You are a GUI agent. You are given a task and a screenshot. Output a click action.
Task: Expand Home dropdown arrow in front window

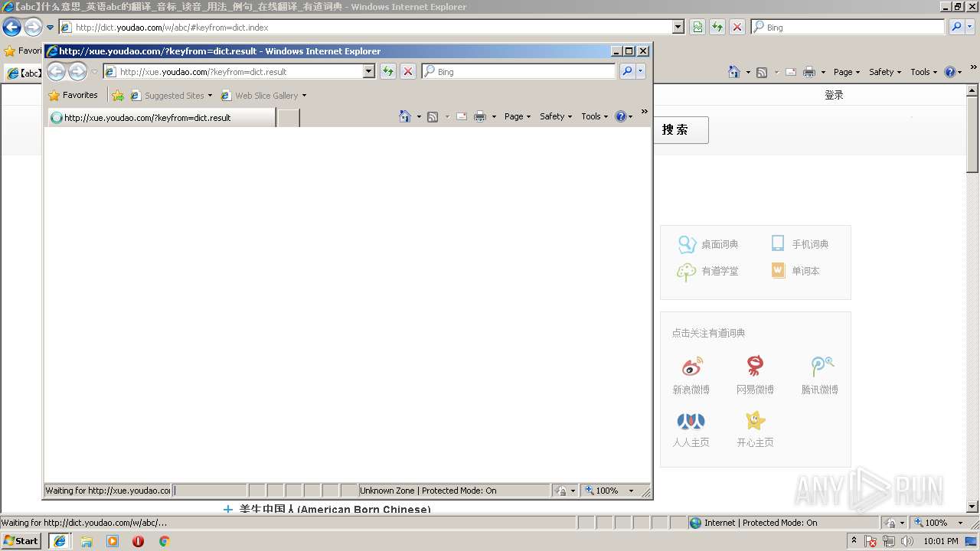419,116
